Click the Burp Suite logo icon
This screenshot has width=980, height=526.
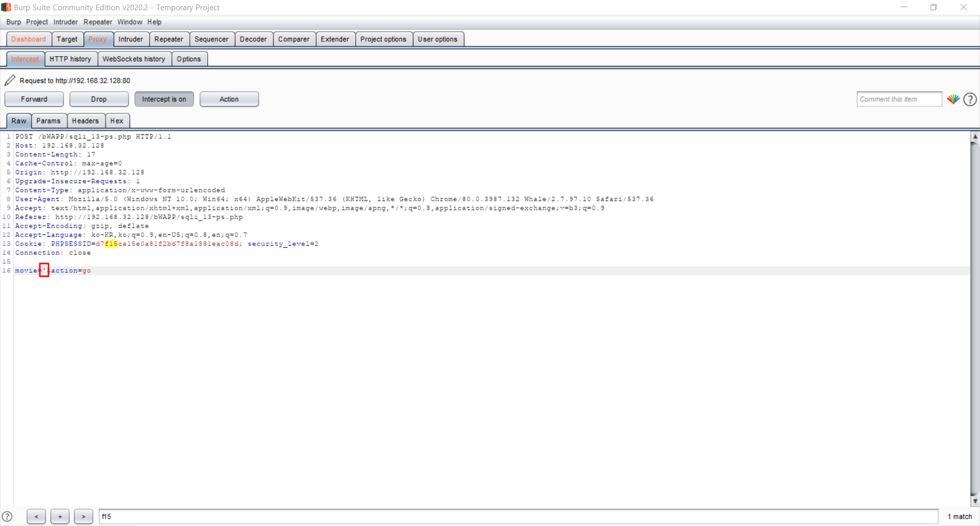6,7
